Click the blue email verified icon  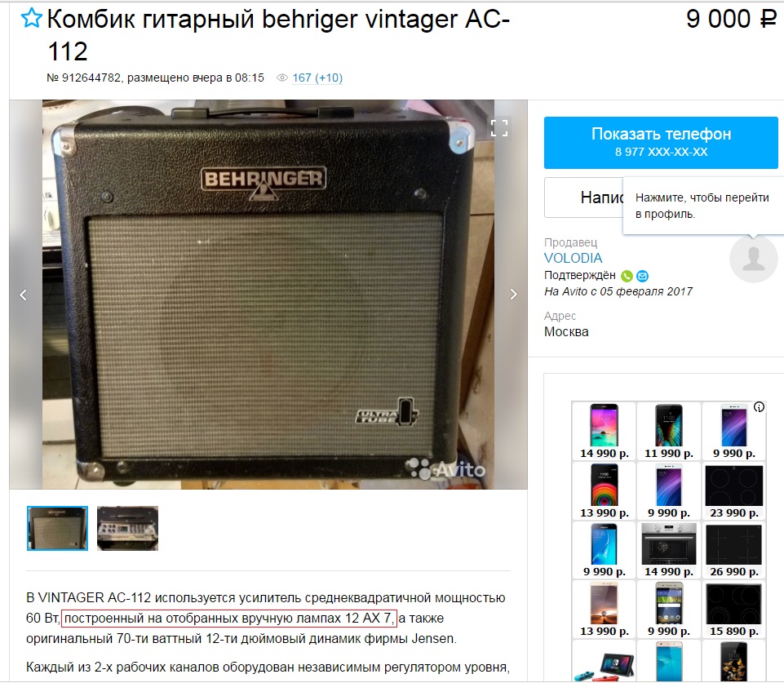[x=643, y=276]
